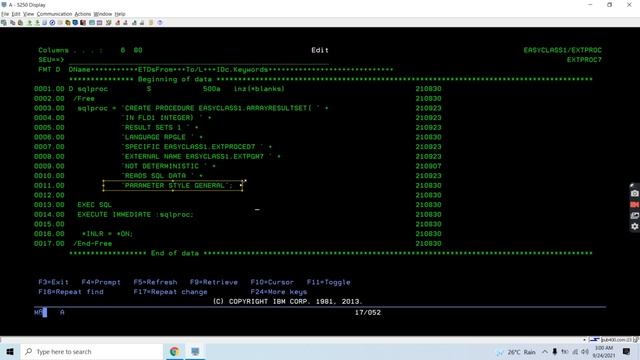The width and height of the screenshot is (640, 360).
Task: Click the F10=Cursor function key text
Action: tap(272, 282)
